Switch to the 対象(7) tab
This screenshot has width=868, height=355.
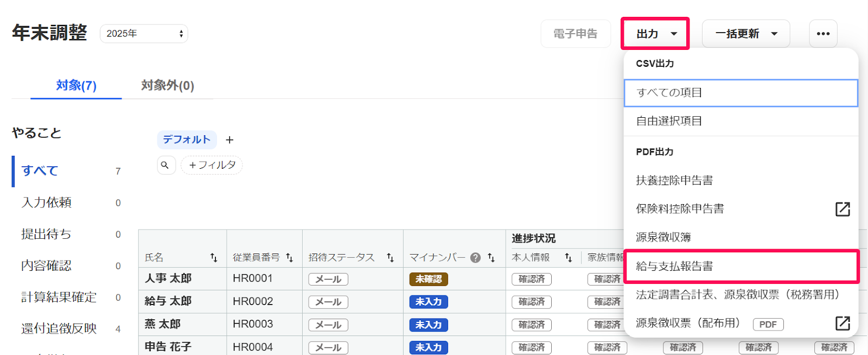pyautogui.click(x=76, y=85)
